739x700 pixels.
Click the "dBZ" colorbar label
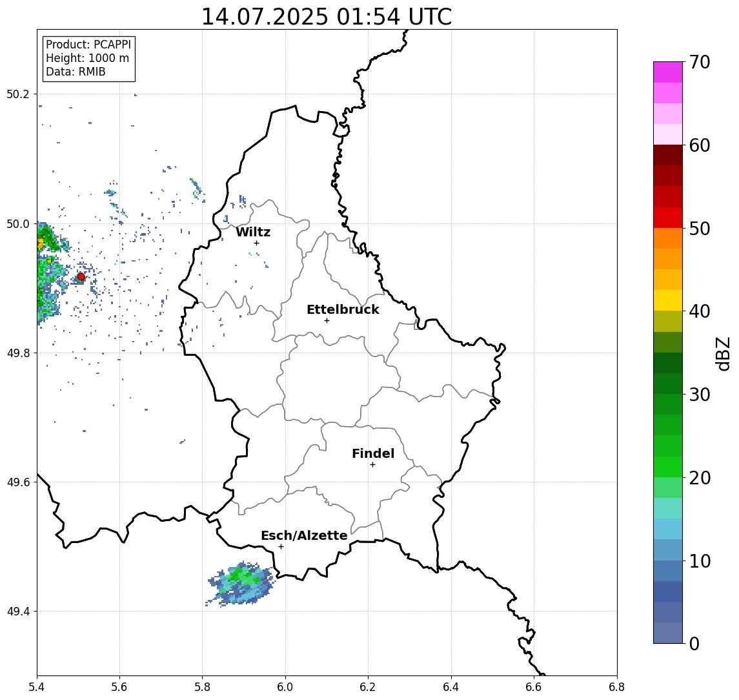tap(722, 353)
